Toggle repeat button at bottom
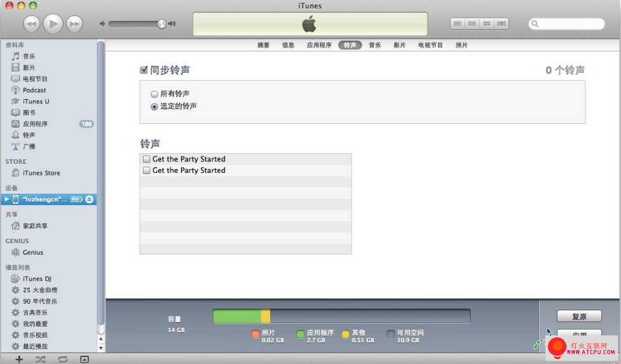 62,360
